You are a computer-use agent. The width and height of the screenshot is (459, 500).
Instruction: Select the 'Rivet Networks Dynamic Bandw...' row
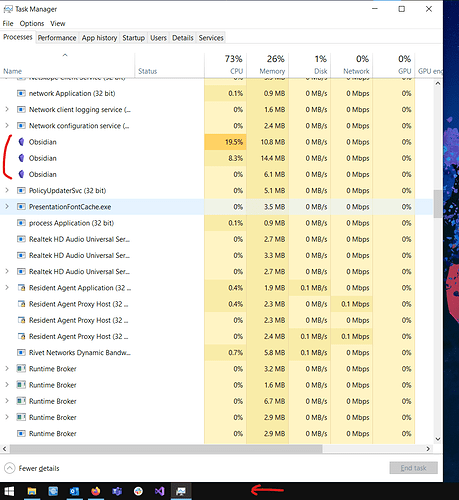(x=217, y=353)
